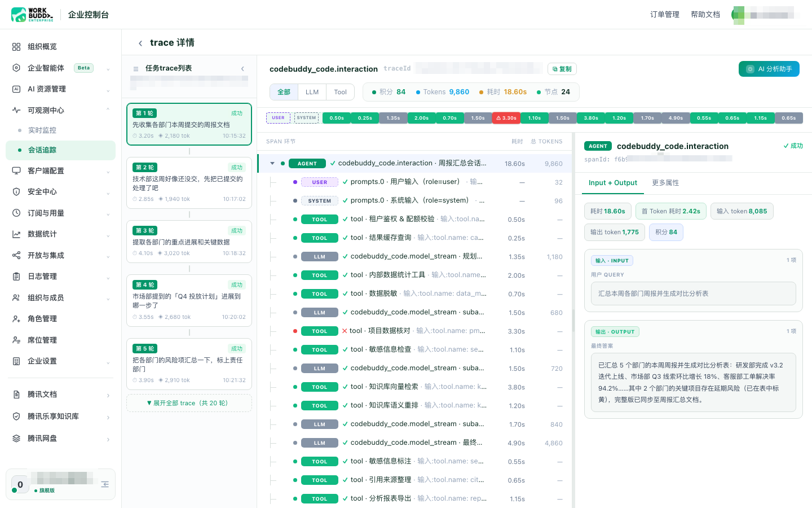
Task: Click the 客户端配置 monitor icon
Action: [16, 170]
